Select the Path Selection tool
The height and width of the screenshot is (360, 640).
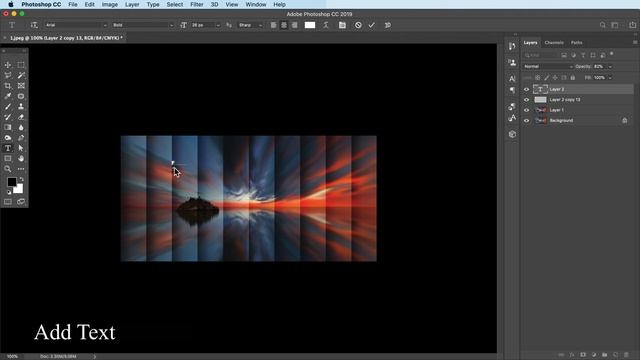coord(21,148)
